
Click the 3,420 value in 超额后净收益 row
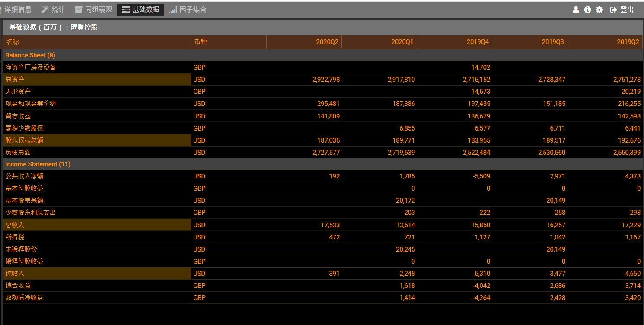pyautogui.click(x=633, y=298)
